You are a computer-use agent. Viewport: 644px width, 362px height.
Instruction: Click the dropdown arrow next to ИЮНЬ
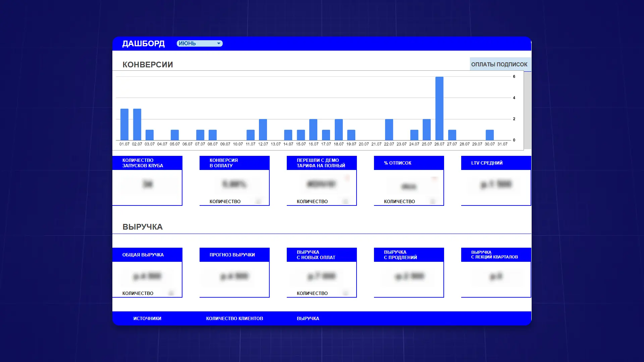219,44
